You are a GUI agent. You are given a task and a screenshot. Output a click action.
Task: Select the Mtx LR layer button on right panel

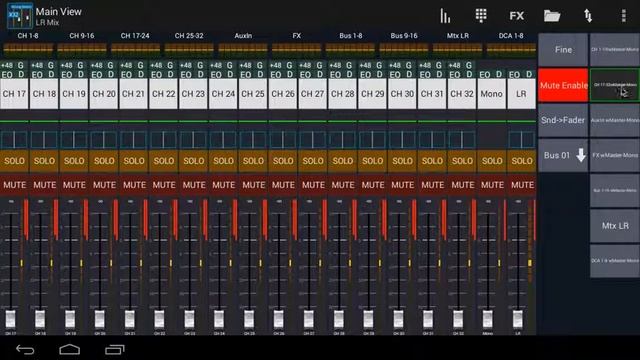[x=615, y=226]
